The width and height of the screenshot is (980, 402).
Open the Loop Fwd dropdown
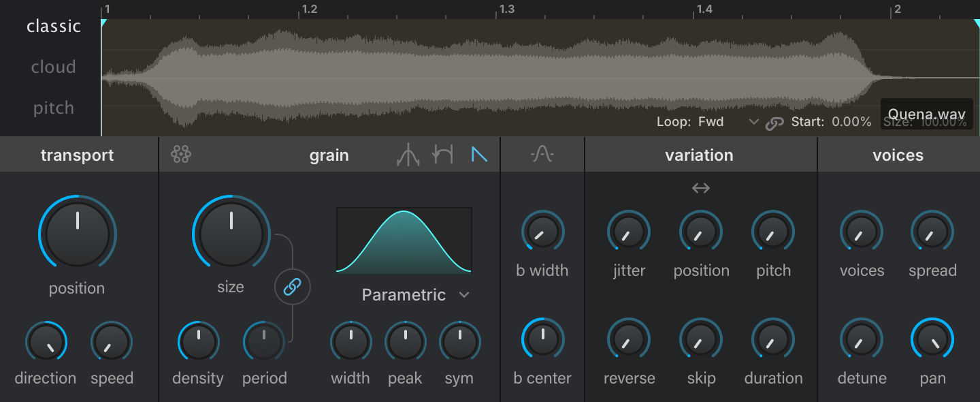click(x=708, y=122)
